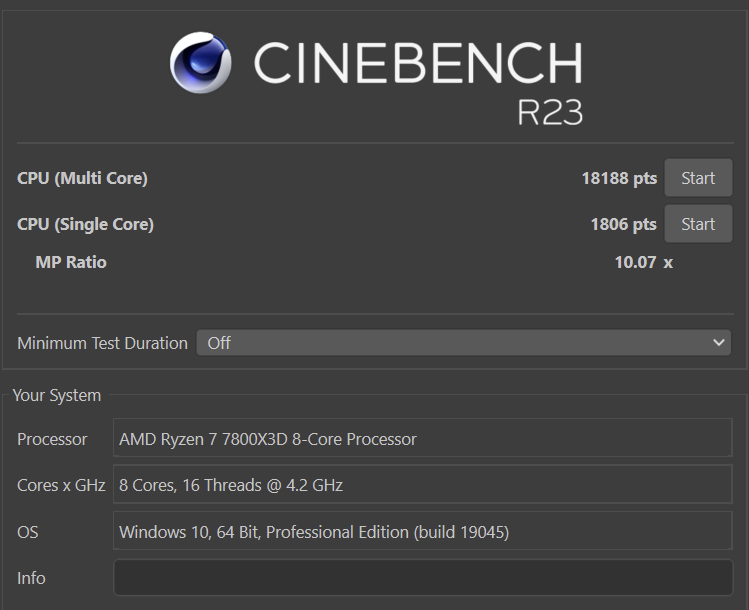The height and width of the screenshot is (610, 749).
Task: Click the Cores x GHz label
Action: pos(61,485)
